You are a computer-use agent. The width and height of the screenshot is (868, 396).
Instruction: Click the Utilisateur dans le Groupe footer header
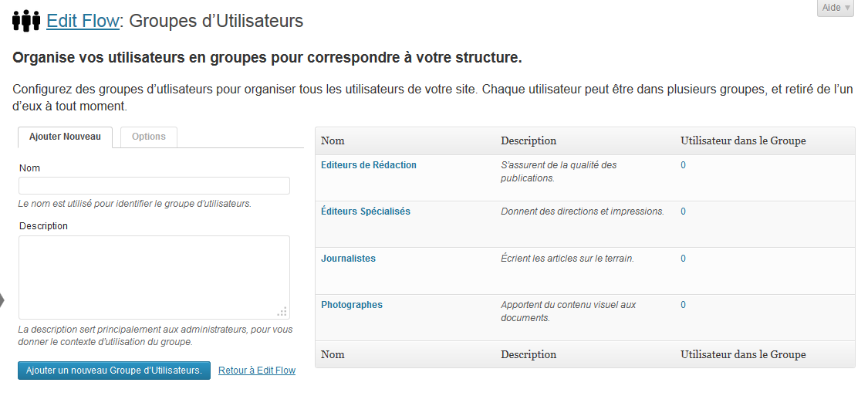tap(743, 354)
